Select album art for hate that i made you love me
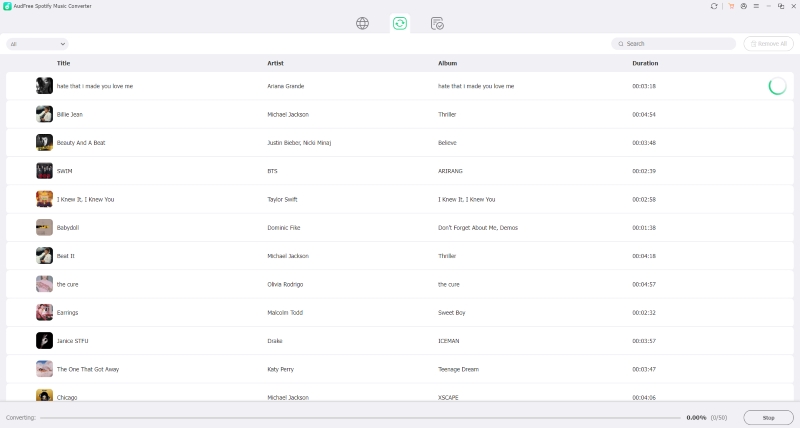Screen dimensions: 800x428 (44, 86)
